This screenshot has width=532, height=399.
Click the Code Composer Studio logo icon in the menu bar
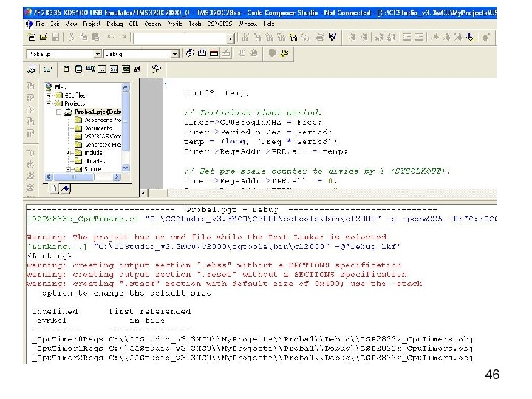[29, 24]
